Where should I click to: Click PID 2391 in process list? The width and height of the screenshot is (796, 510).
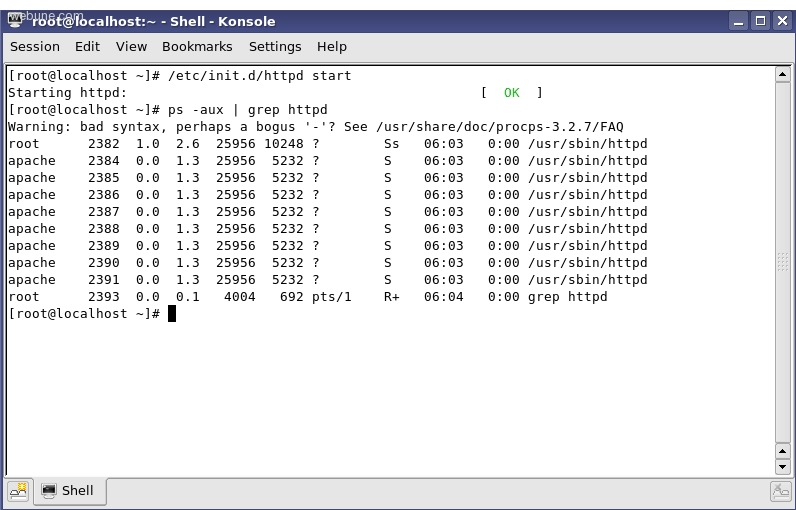tap(104, 280)
